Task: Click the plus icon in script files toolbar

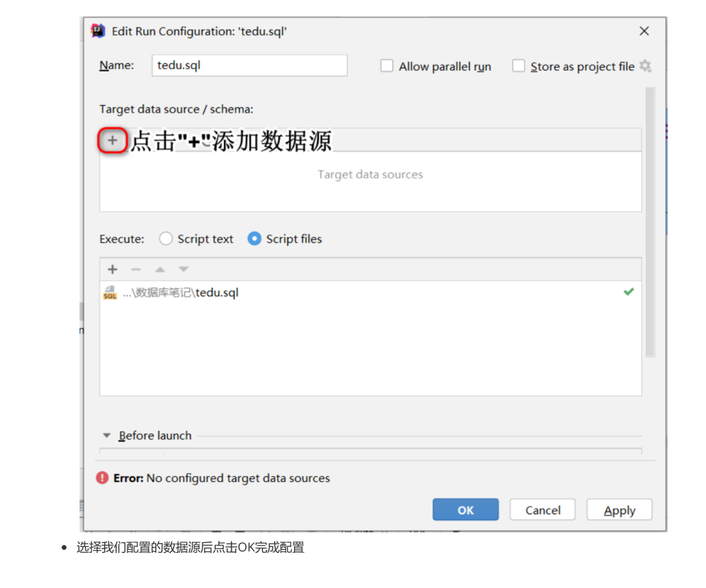Action: [113, 269]
